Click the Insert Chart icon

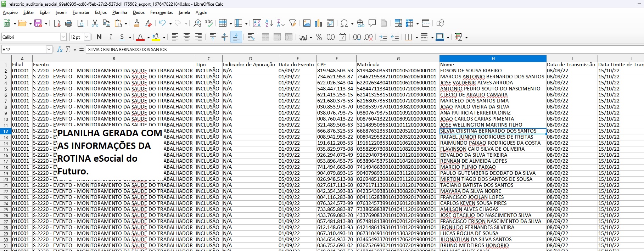tap(318, 23)
